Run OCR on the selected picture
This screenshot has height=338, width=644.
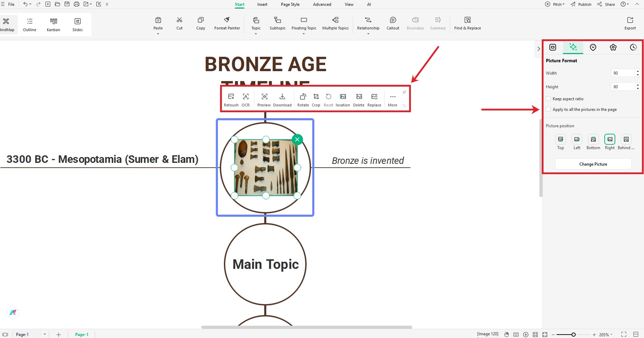[246, 100]
